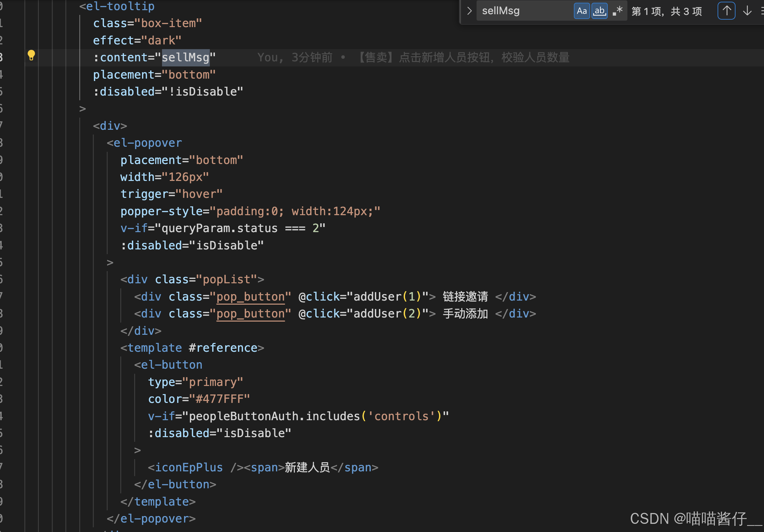Viewport: 764px width, 532px height.
Task: Click the #477FFF color value
Action: 219,399
